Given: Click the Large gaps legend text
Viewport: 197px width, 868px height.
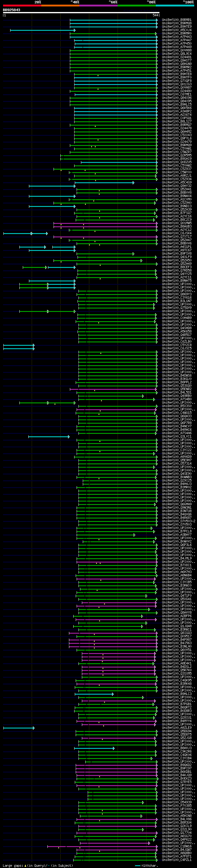Looking at the screenshot, I should click(x=37, y=866).
